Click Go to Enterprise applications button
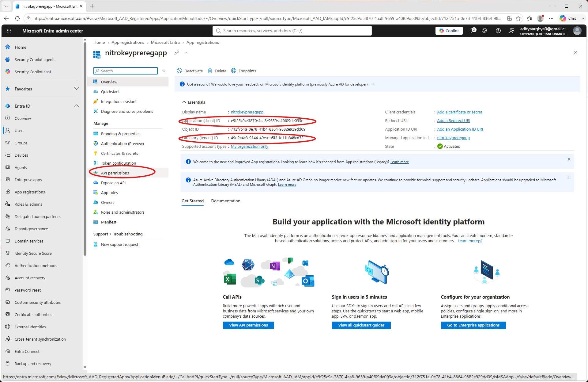Image resolution: width=588 pixels, height=382 pixels. (x=473, y=325)
